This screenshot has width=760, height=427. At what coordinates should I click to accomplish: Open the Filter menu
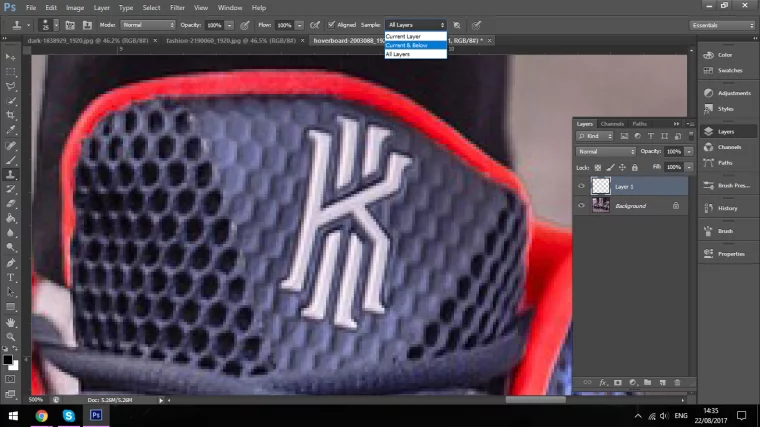177,8
